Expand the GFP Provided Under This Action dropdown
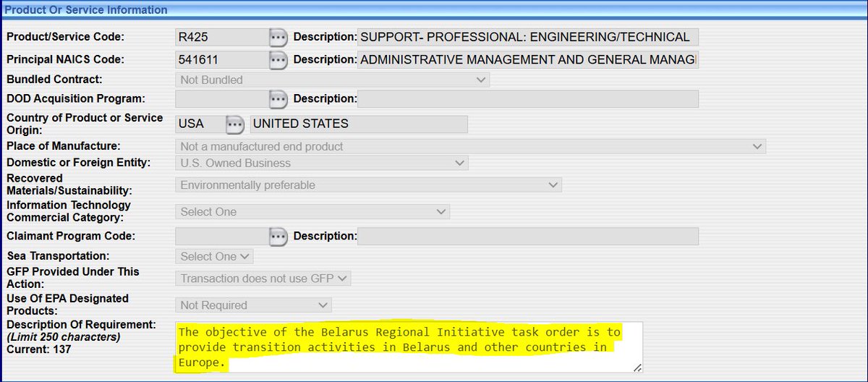The width and height of the screenshot is (868, 382). pyautogui.click(x=263, y=278)
